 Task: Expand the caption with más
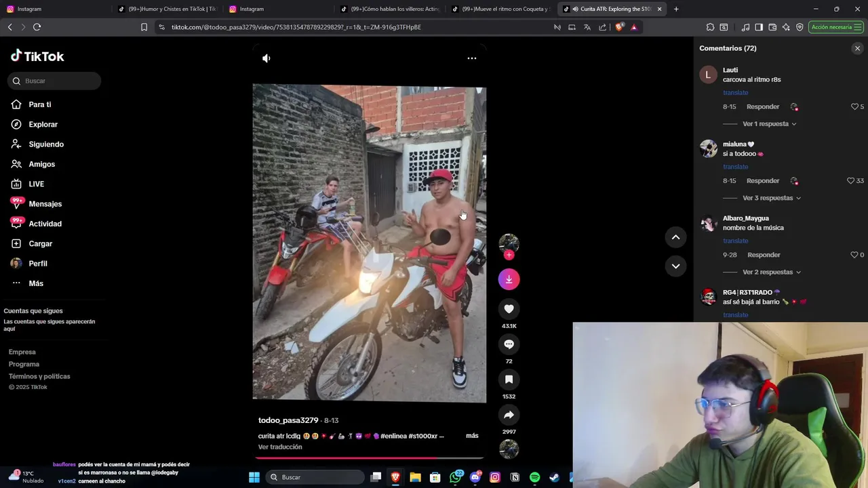tap(472, 436)
